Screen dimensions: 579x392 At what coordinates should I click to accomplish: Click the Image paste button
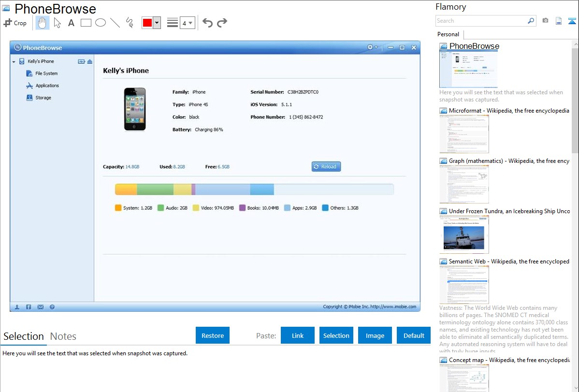click(375, 335)
